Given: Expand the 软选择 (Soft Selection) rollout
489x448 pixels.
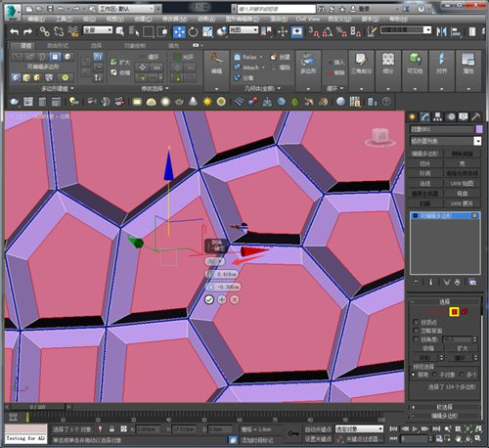Looking at the screenshot, I should pyautogui.click(x=444, y=407).
